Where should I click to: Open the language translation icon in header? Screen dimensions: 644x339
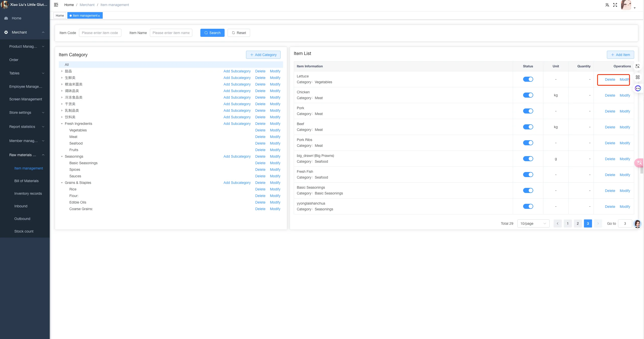pyautogui.click(x=607, y=5)
